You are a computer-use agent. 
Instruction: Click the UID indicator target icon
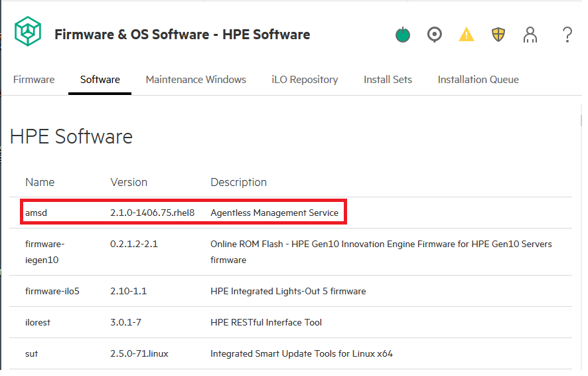(435, 35)
